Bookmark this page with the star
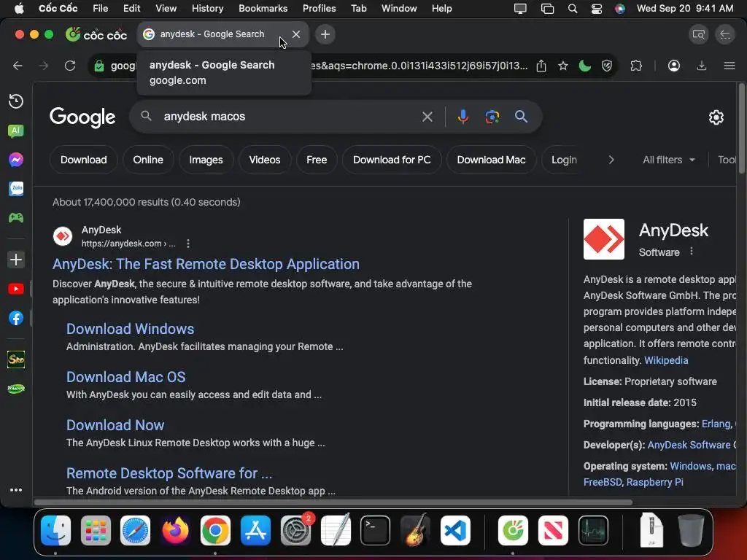Image resolution: width=747 pixels, height=560 pixels. tap(563, 66)
